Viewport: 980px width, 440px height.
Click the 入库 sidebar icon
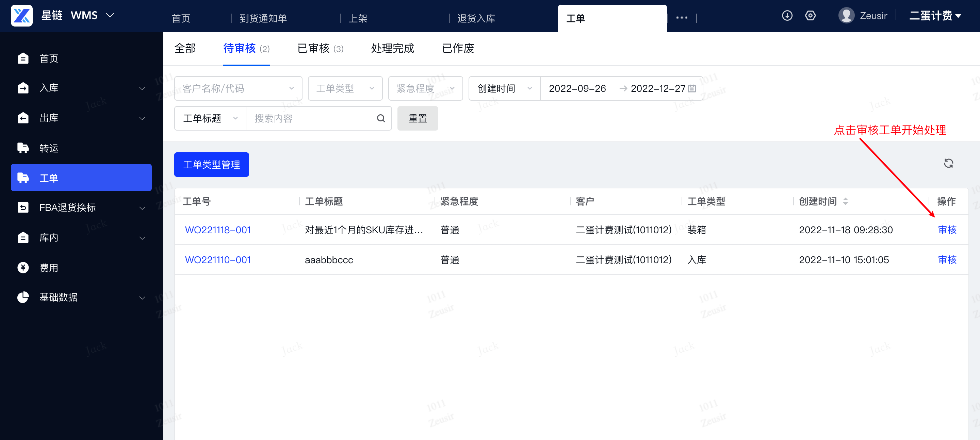23,88
